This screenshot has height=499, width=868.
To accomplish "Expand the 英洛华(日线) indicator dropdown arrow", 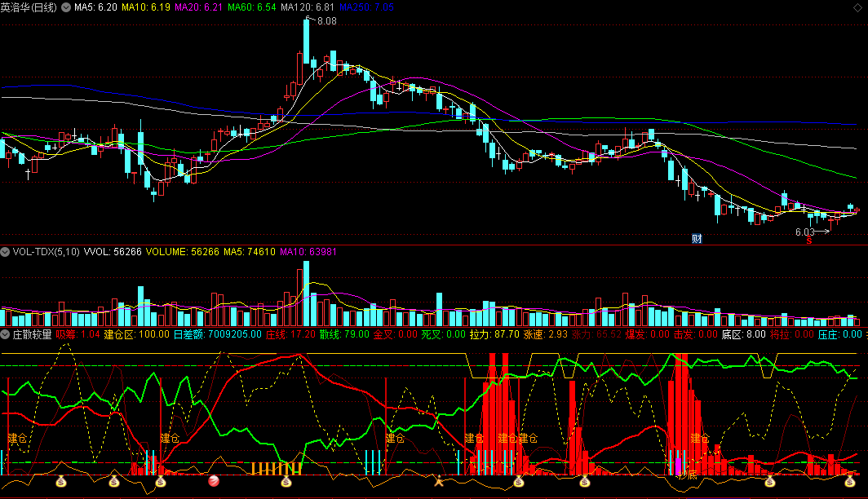I will click(66, 7).
